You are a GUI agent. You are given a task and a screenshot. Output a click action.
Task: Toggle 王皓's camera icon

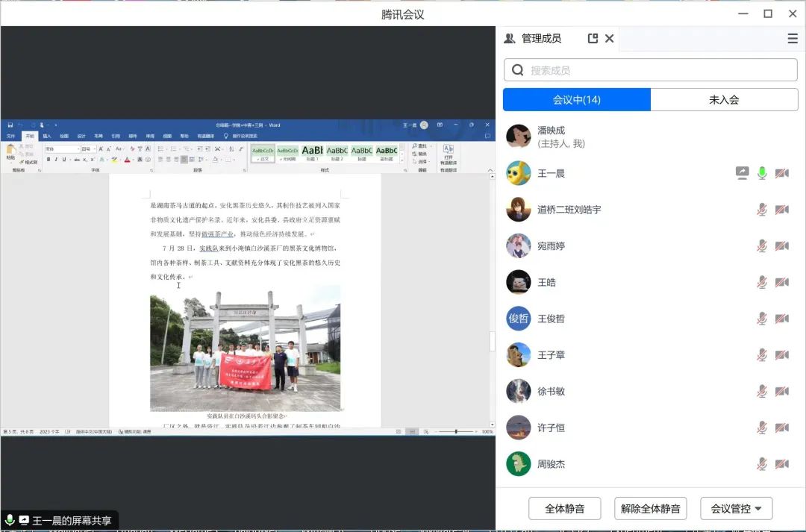[782, 283]
